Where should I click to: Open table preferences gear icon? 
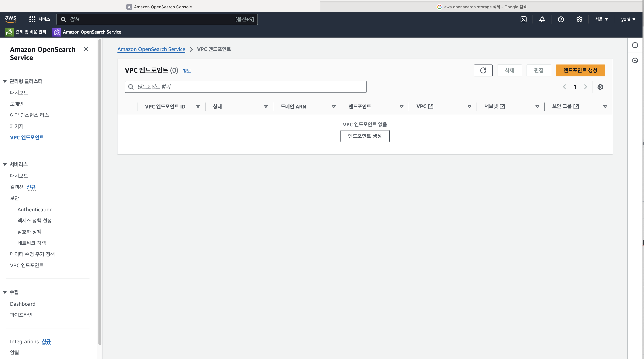coord(600,87)
